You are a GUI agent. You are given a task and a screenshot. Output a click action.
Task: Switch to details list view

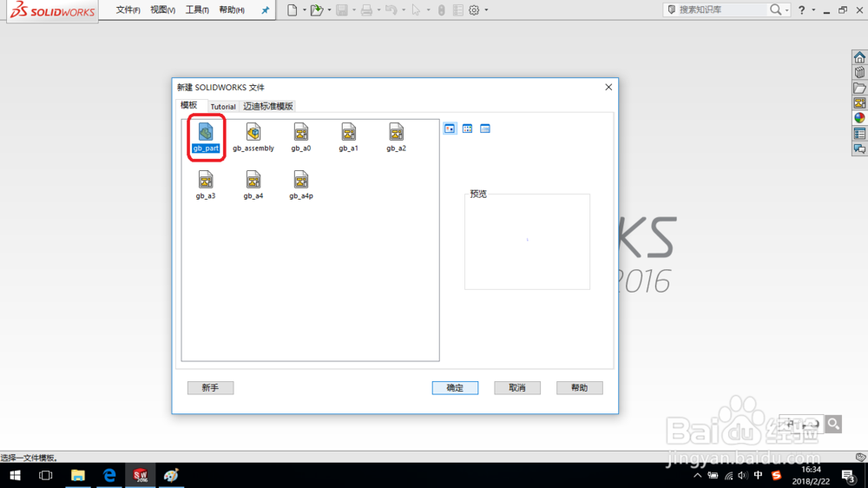pyautogui.click(x=485, y=129)
